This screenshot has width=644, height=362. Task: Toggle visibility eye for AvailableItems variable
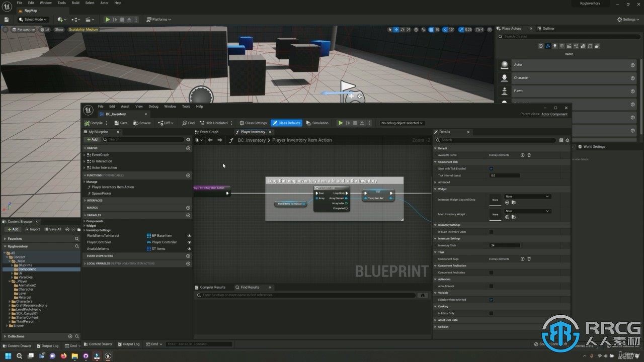click(x=189, y=248)
